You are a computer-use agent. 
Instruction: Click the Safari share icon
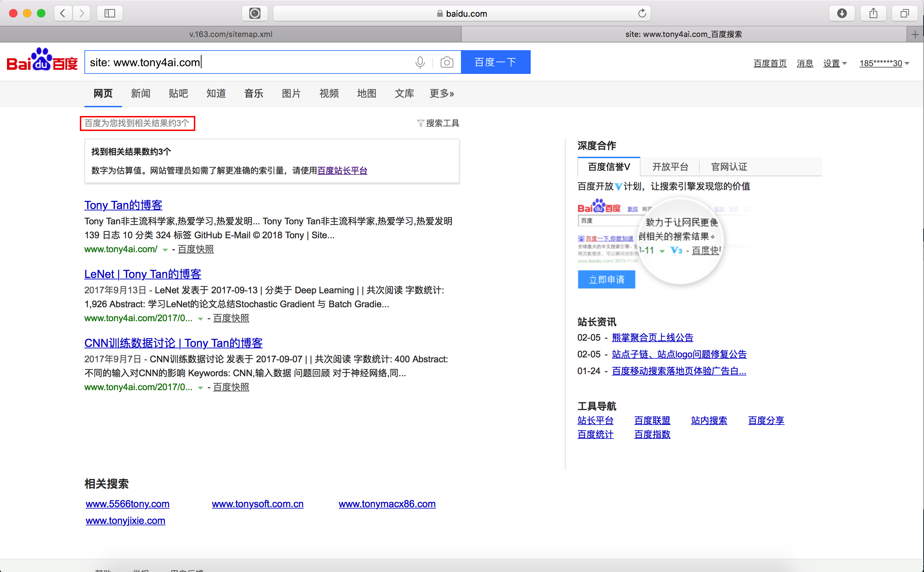pos(873,14)
